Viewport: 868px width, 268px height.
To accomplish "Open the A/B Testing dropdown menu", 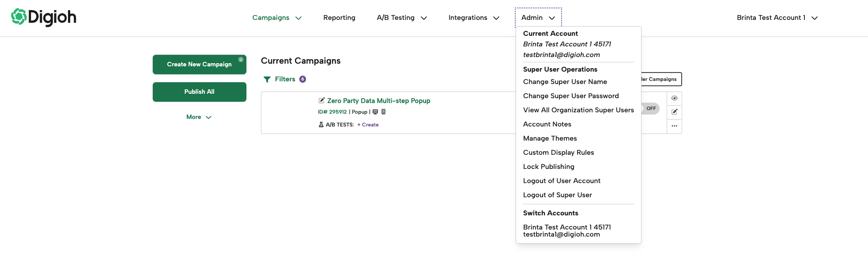I will coord(402,18).
